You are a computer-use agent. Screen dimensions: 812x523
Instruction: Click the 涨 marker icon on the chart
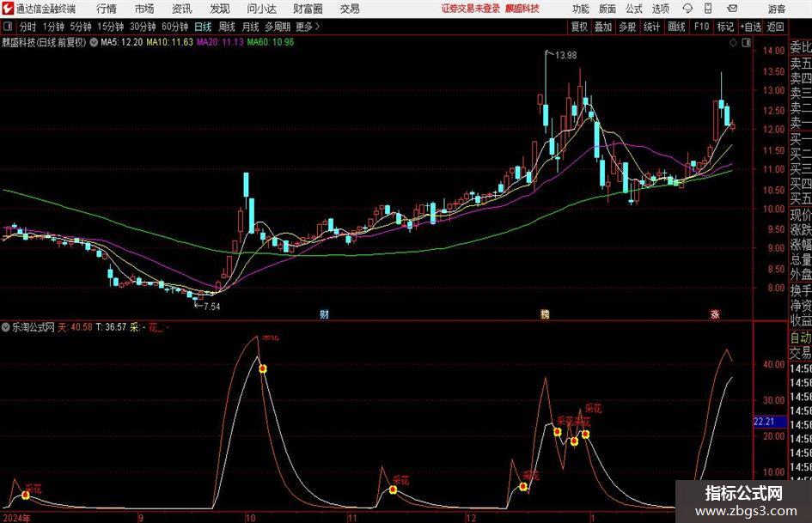tap(715, 313)
